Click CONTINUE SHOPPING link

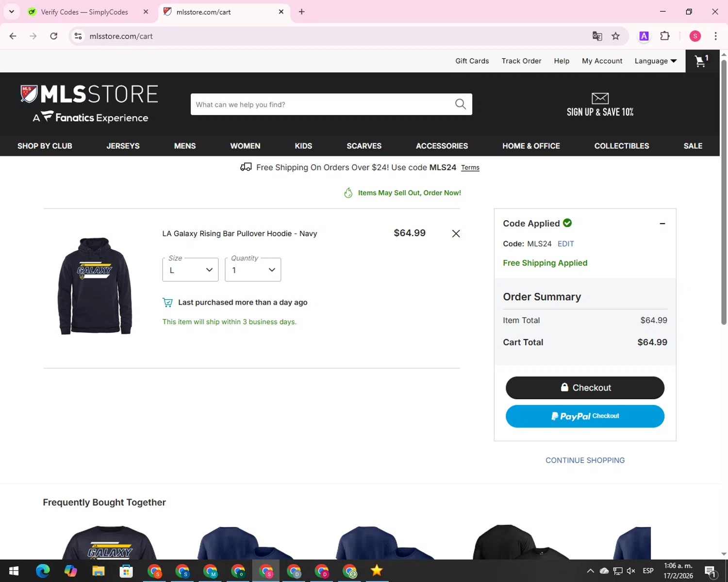(x=585, y=460)
